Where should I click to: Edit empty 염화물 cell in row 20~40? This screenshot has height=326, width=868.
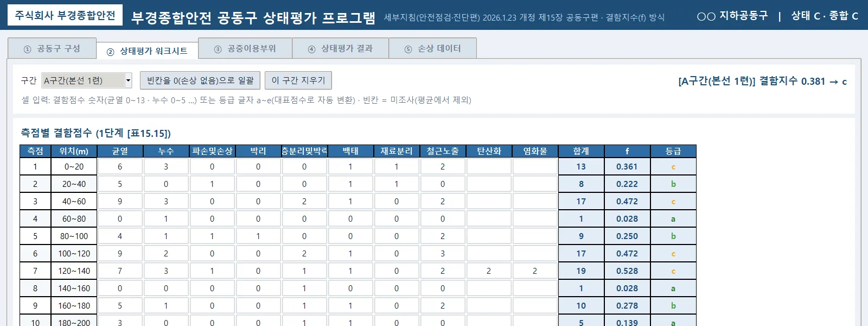[x=535, y=184]
